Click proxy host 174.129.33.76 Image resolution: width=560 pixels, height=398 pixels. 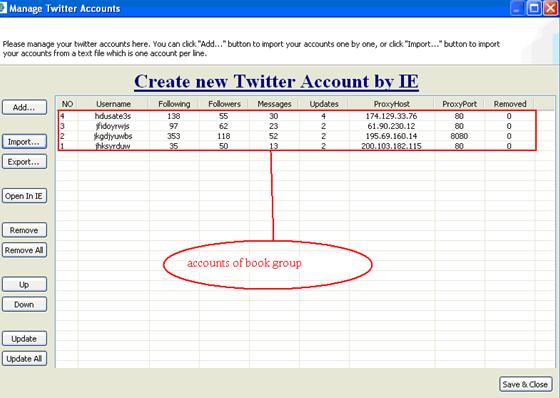point(391,116)
